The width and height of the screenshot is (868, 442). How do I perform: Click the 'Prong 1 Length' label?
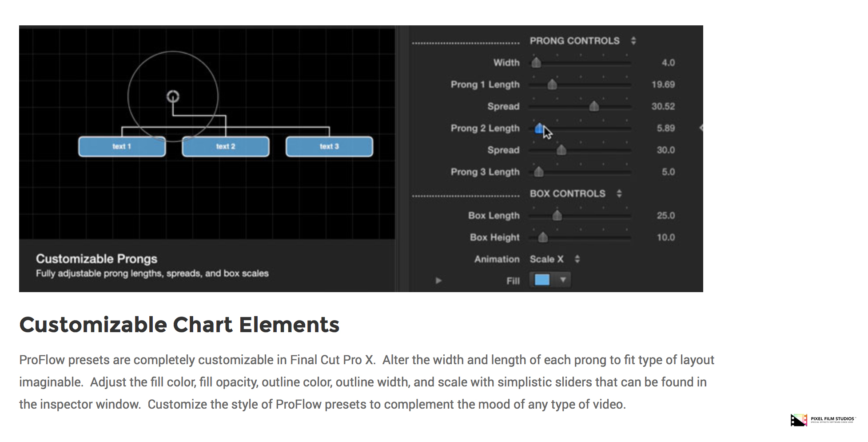pyautogui.click(x=485, y=84)
